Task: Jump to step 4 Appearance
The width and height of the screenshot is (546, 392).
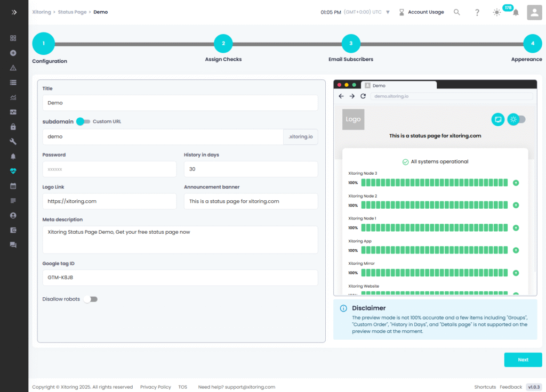Action: click(532, 44)
